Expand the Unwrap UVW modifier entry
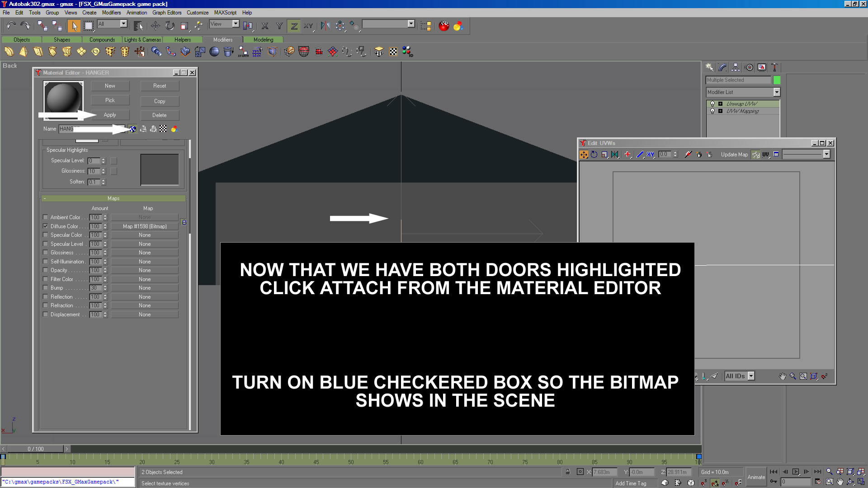The image size is (868, 488). 720,104
